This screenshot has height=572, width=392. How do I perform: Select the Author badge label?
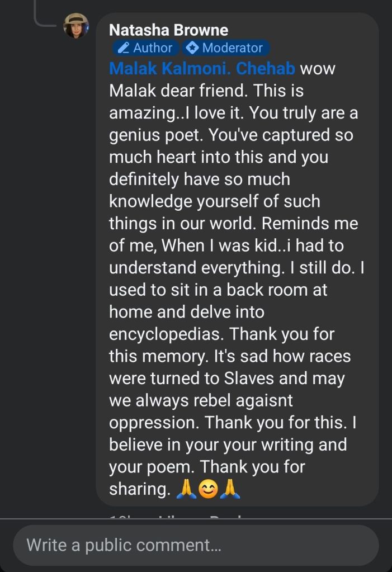tap(153, 48)
